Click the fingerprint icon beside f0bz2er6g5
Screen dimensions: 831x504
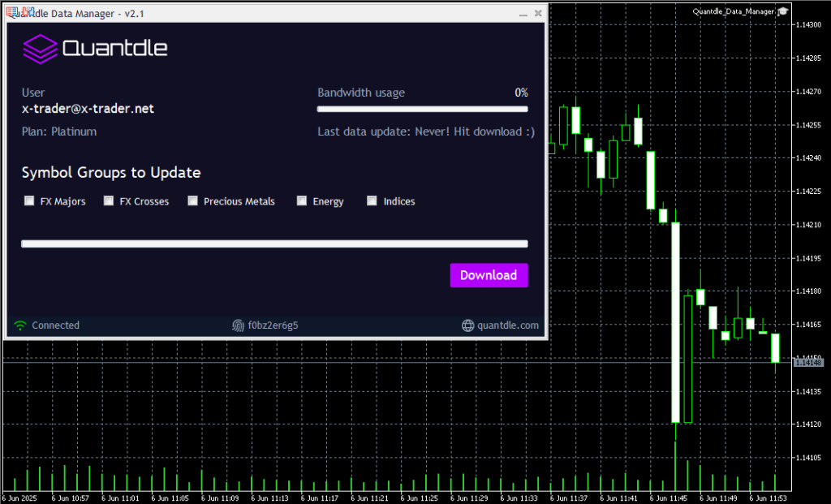[238, 325]
